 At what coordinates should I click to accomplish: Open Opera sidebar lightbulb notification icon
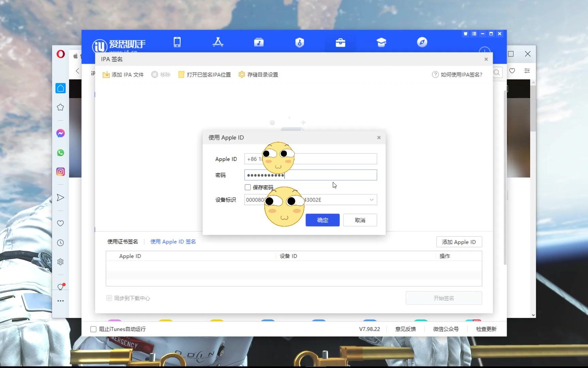click(61, 287)
